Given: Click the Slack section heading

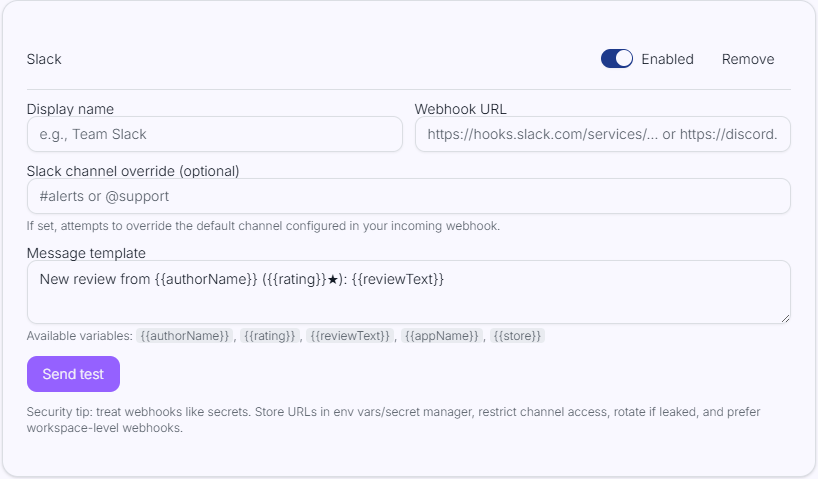Looking at the screenshot, I should 44,59.
